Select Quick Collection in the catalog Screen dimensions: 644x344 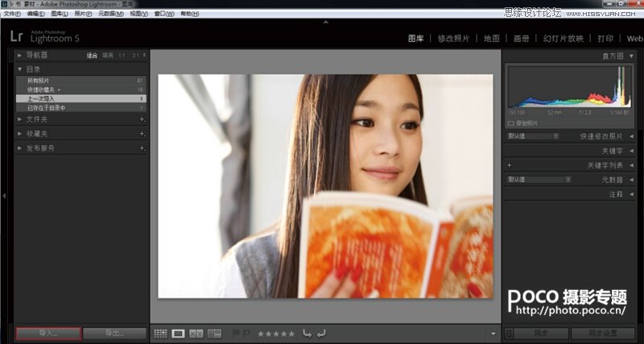(x=81, y=89)
